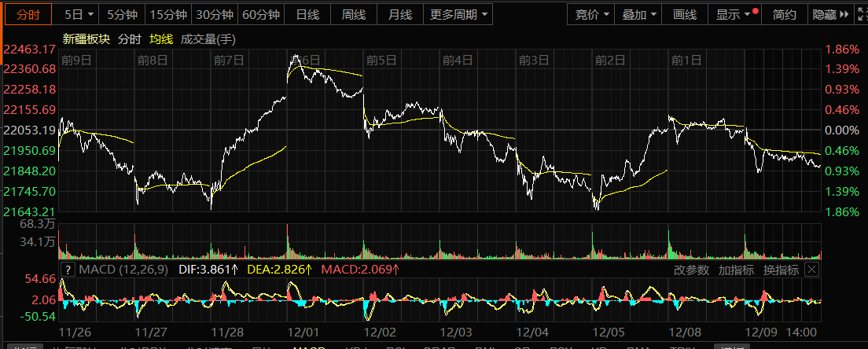Open the 叠加 overlay dropdown
The width and height of the screenshot is (868, 349).
click(638, 15)
